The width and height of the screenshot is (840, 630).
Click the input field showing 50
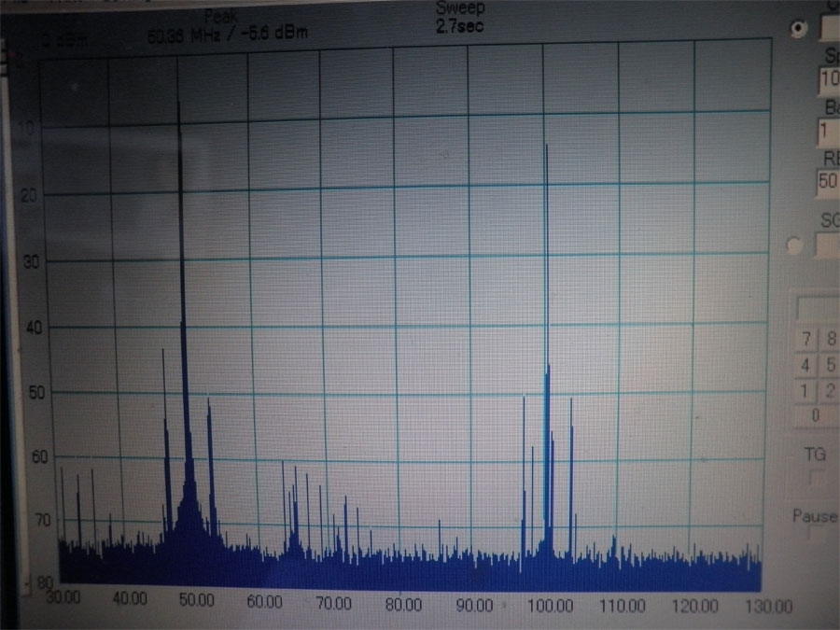click(829, 181)
